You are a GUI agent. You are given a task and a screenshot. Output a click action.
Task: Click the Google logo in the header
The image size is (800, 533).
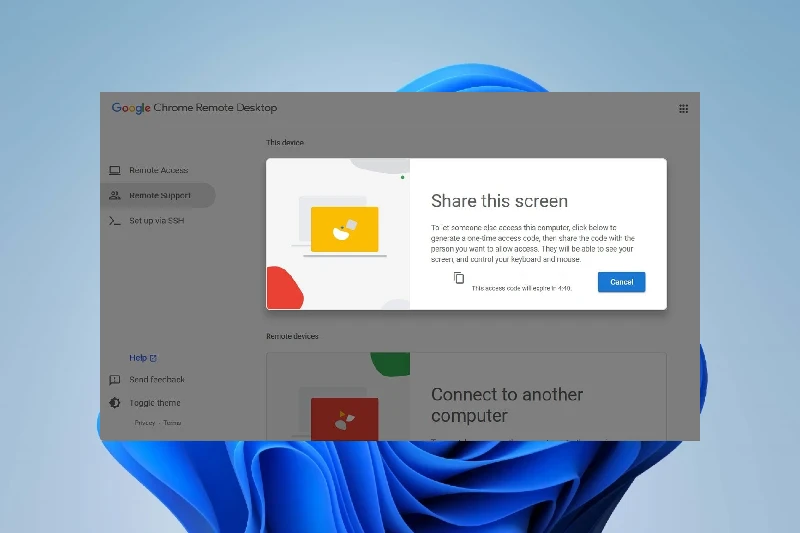pos(131,108)
